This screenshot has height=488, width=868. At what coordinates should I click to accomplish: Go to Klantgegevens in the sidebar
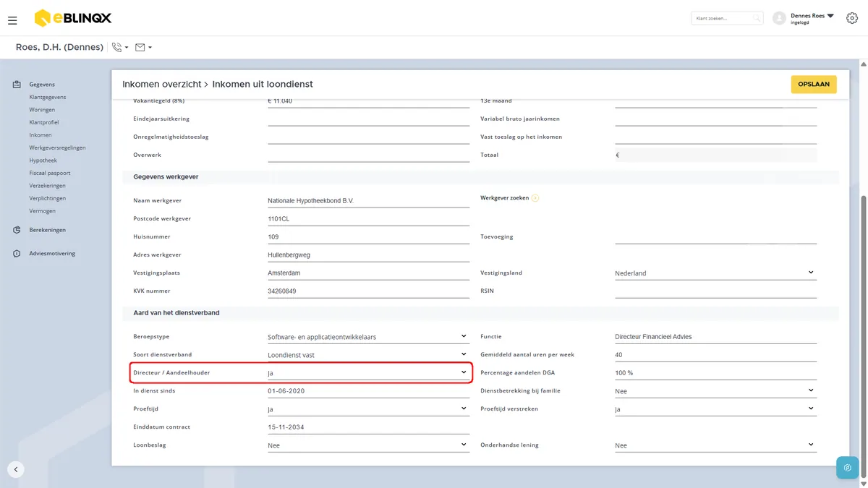point(48,97)
